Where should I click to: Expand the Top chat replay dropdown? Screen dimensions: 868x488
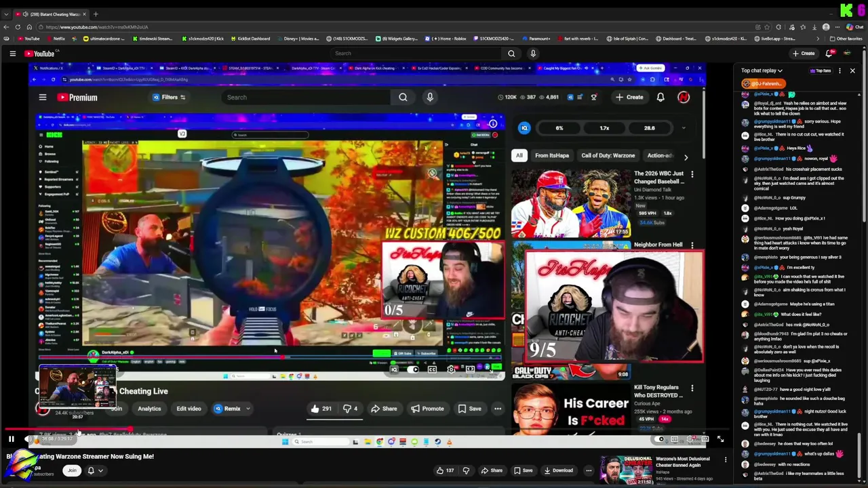point(762,70)
